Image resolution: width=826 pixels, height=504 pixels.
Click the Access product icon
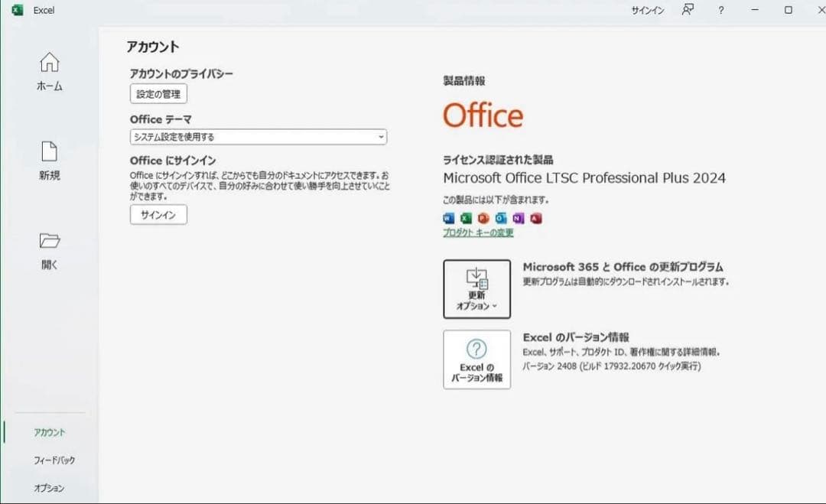(x=535, y=218)
